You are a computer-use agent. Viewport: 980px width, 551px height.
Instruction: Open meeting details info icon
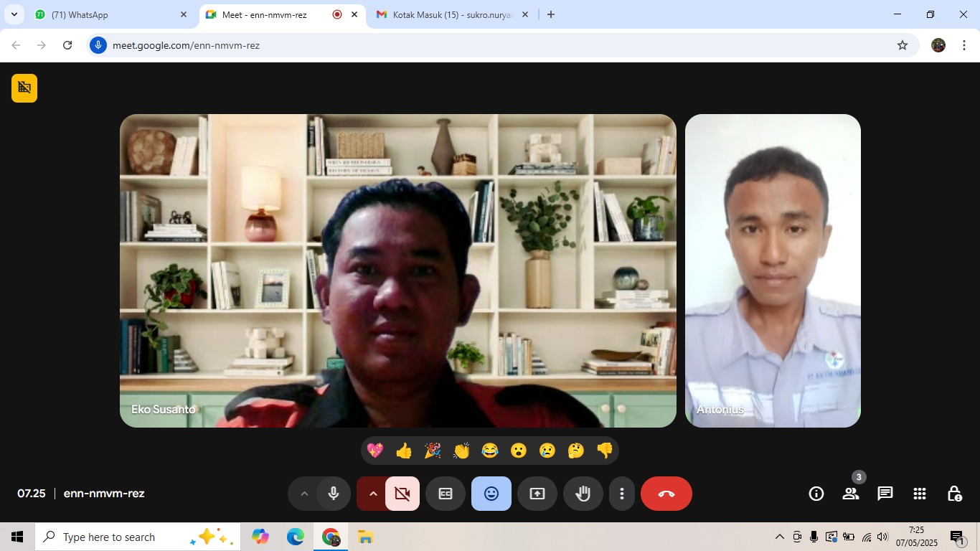coord(816,494)
